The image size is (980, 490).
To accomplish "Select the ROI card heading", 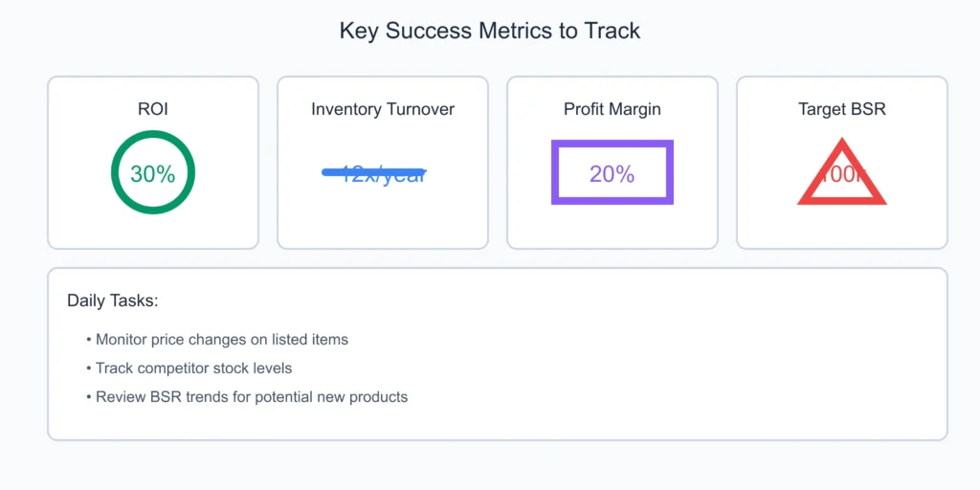I will point(153,109).
